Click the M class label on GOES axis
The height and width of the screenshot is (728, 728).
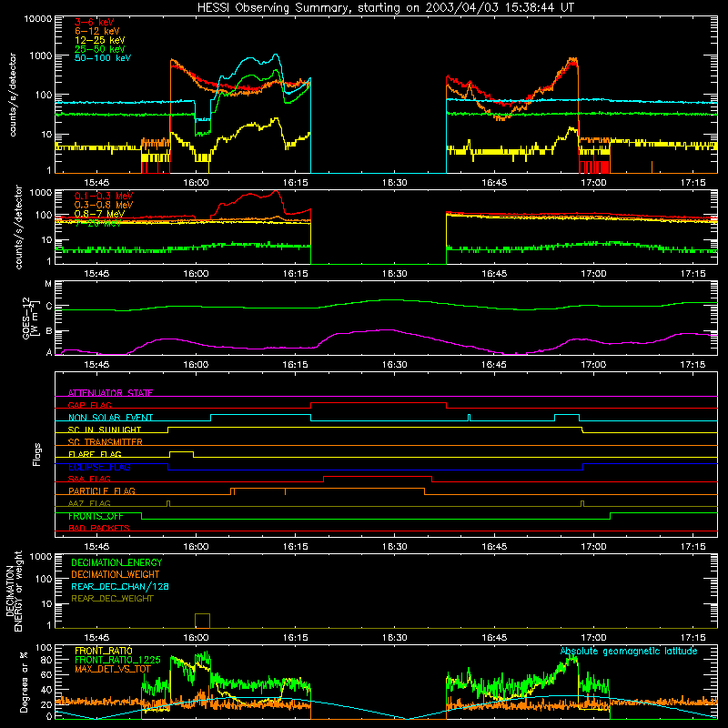click(48, 284)
